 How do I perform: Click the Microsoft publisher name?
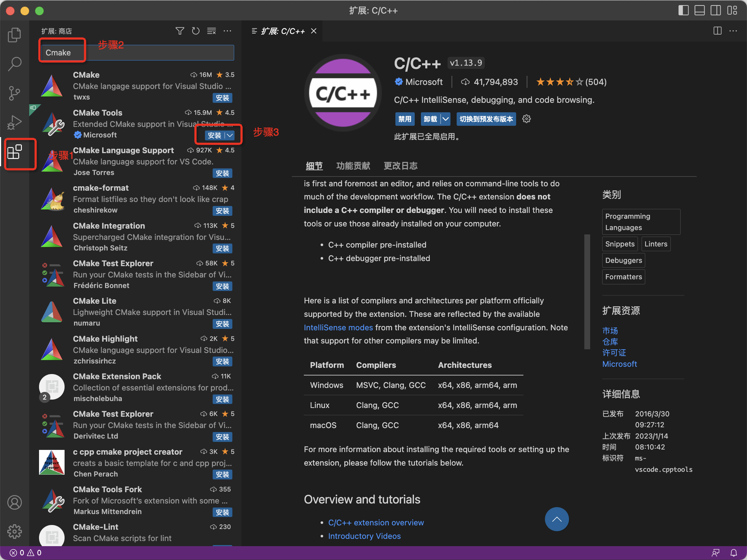click(x=424, y=82)
